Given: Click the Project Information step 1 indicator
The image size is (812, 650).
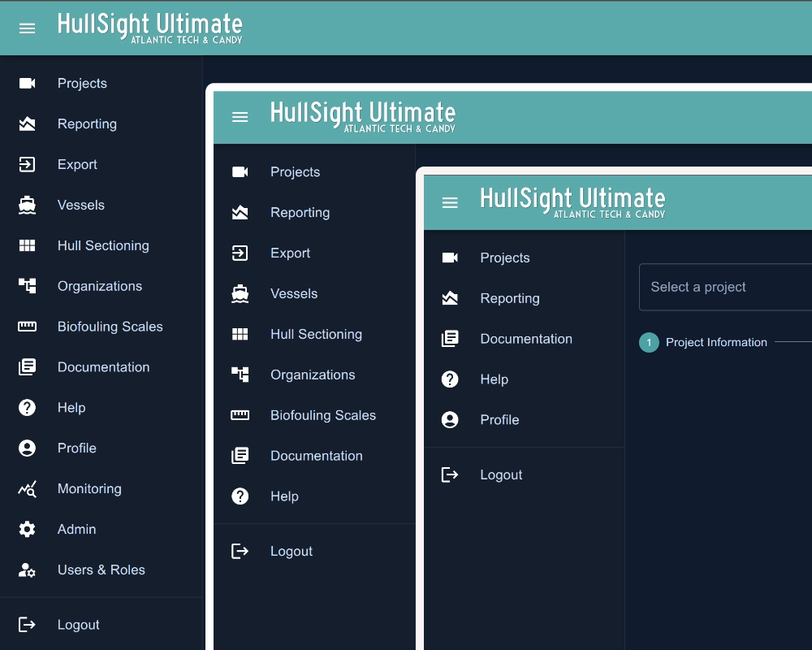Looking at the screenshot, I should pos(649,343).
